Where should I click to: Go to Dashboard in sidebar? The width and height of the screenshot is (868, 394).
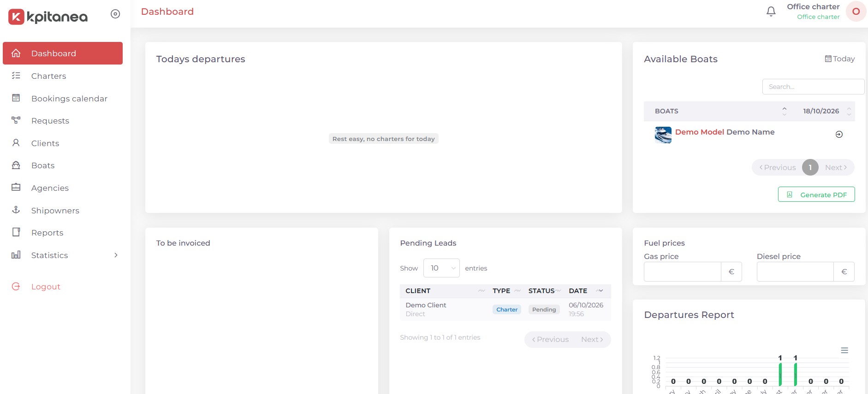tap(63, 53)
